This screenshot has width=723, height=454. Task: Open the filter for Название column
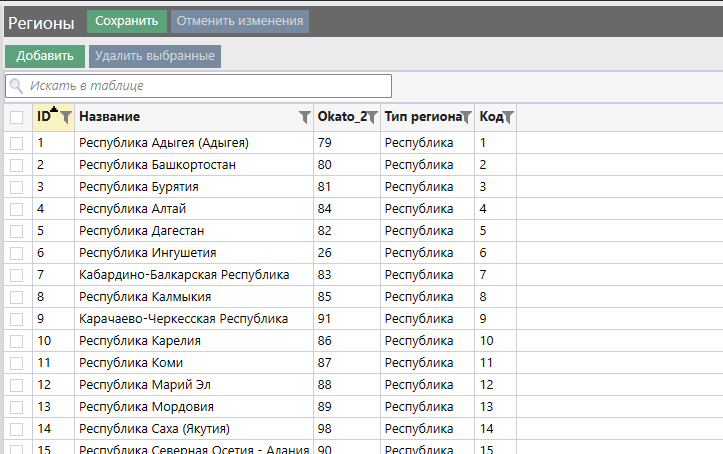[305, 118]
